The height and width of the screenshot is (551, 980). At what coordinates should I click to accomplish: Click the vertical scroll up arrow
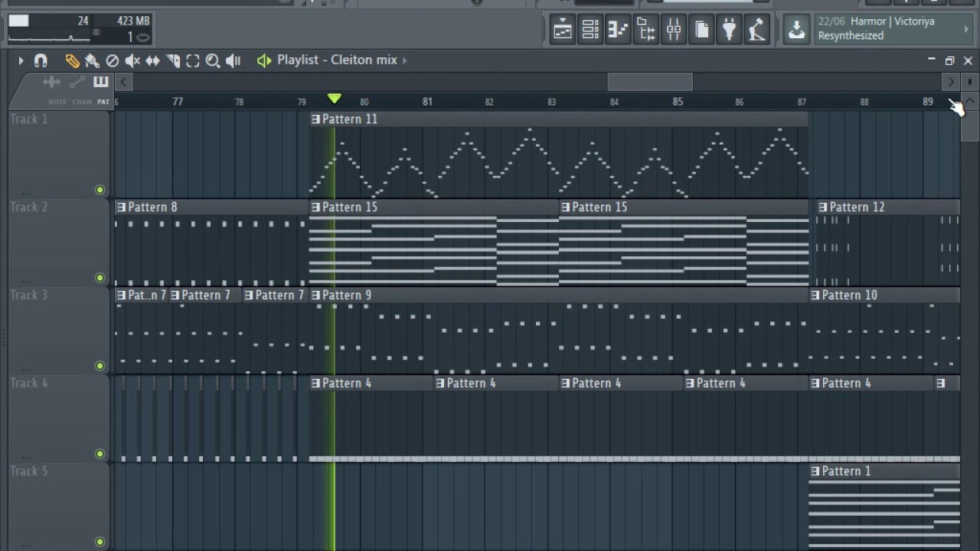click(x=969, y=102)
